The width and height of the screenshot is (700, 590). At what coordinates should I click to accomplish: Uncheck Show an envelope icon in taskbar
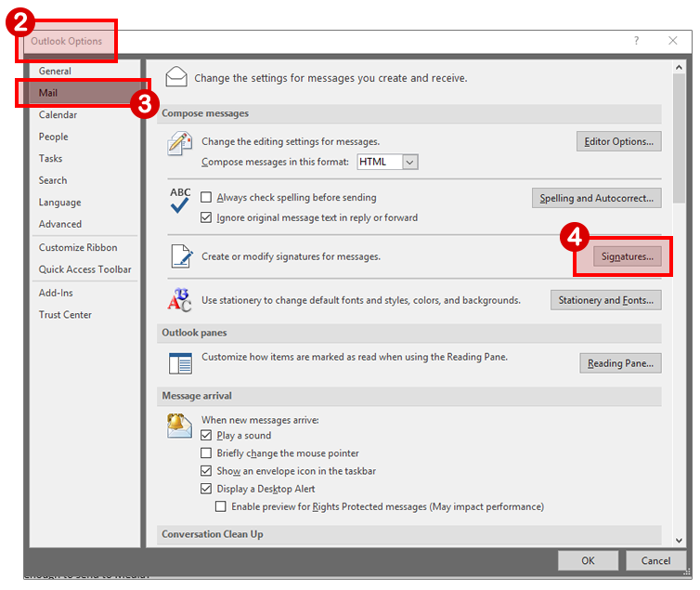pos(206,471)
